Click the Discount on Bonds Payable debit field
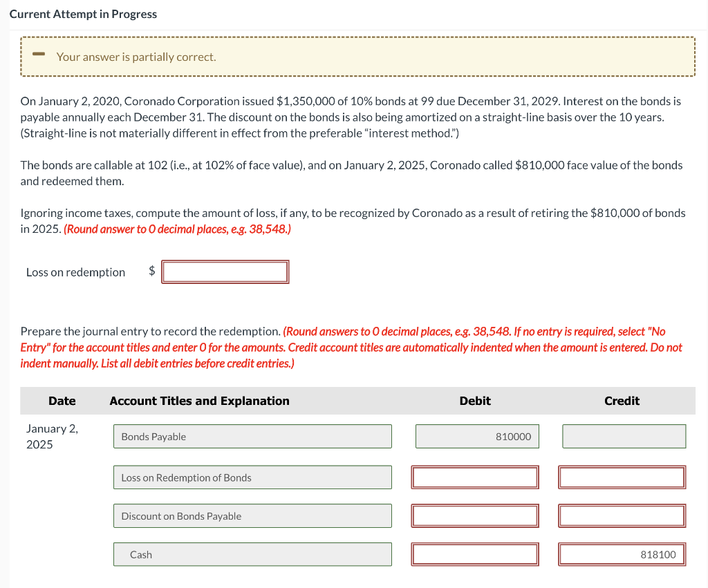 (x=475, y=515)
